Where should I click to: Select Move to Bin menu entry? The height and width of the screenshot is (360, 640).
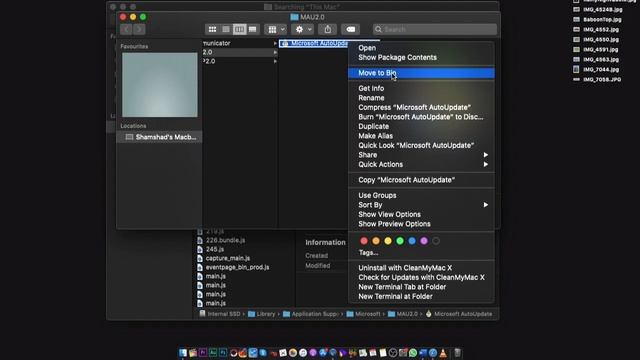click(x=421, y=73)
